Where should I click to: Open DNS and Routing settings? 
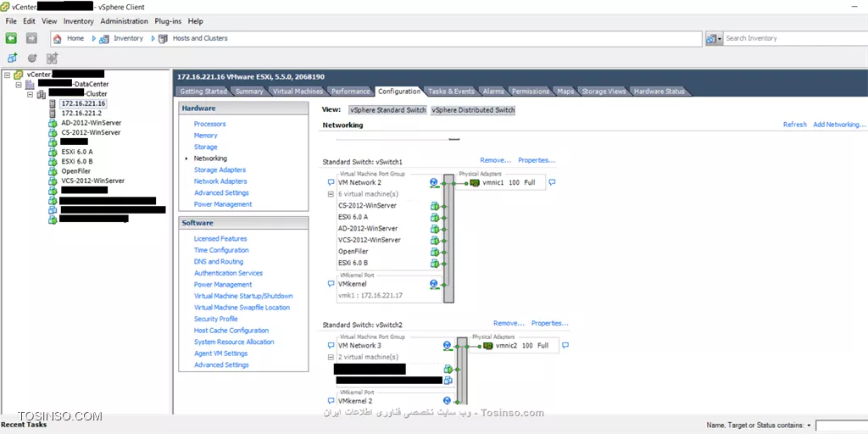[219, 262]
